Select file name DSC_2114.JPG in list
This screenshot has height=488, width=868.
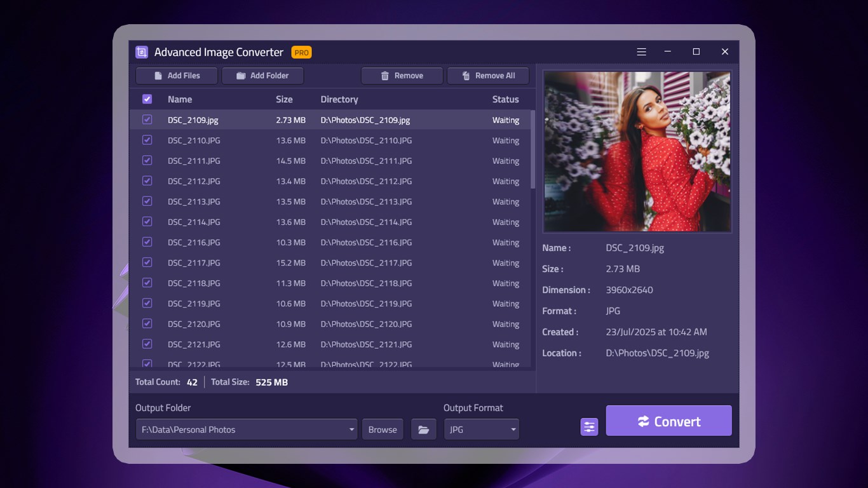click(x=194, y=222)
